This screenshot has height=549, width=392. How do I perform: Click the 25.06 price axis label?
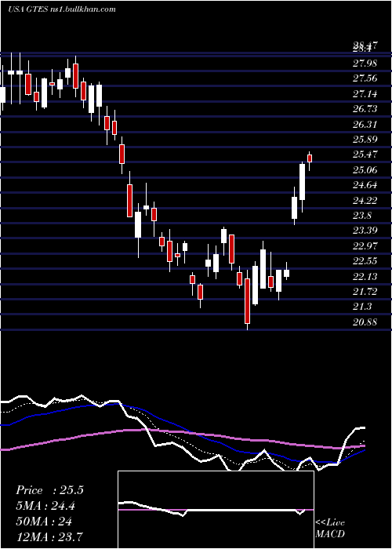coord(365,170)
